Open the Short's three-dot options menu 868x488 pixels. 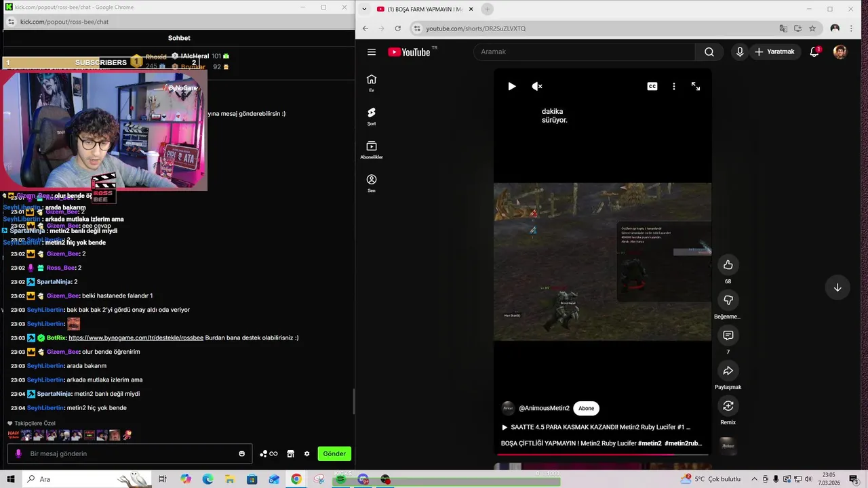pos(674,86)
